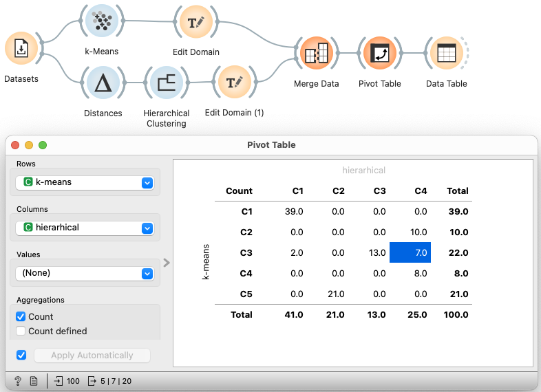
Task: Click the Apply Automatically button
Action: click(92, 356)
